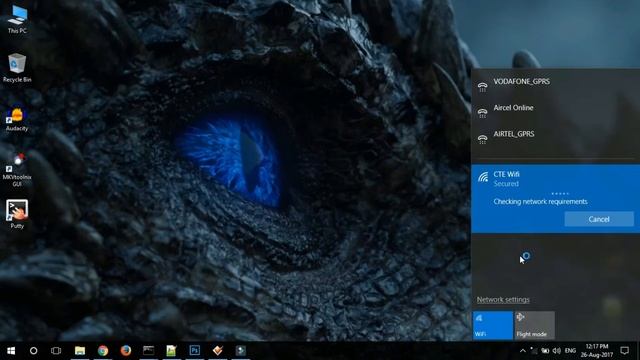The height and width of the screenshot is (360, 640).
Task: Open Cortana search circle
Action: (x=33, y=351)
